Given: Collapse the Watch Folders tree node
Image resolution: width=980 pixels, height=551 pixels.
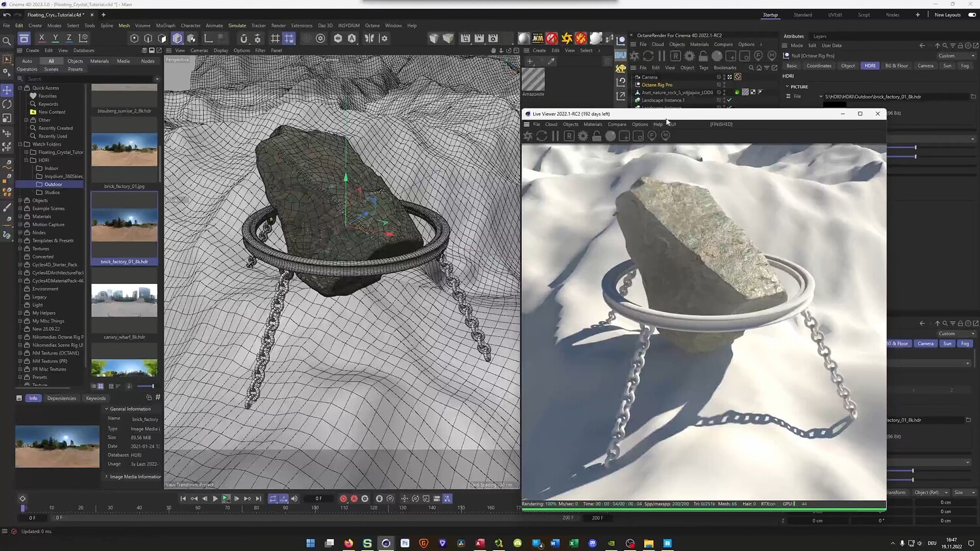Looking at the screenshot, I should (20, 144).
